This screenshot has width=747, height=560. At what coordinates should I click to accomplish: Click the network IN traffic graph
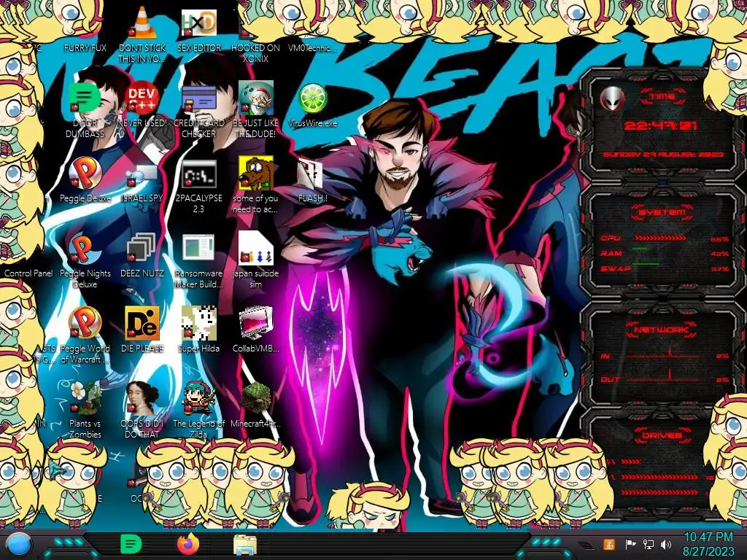664,354
